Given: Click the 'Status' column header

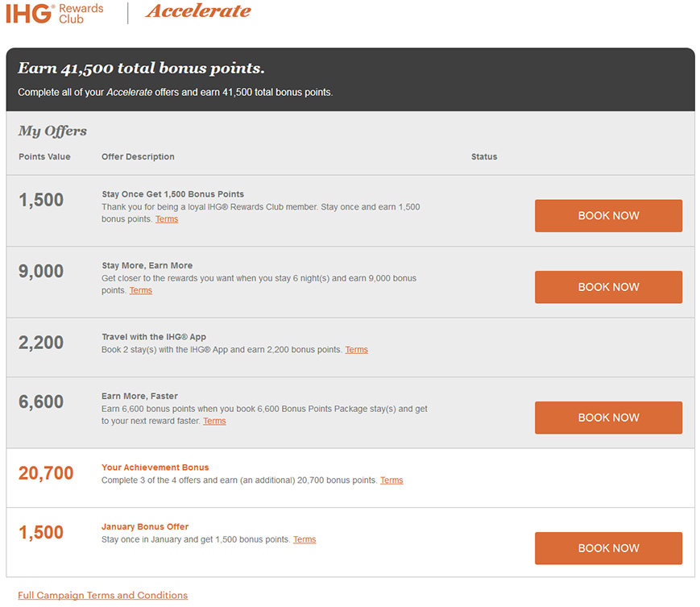Looking at the screenshot, I should pos(484,156).
